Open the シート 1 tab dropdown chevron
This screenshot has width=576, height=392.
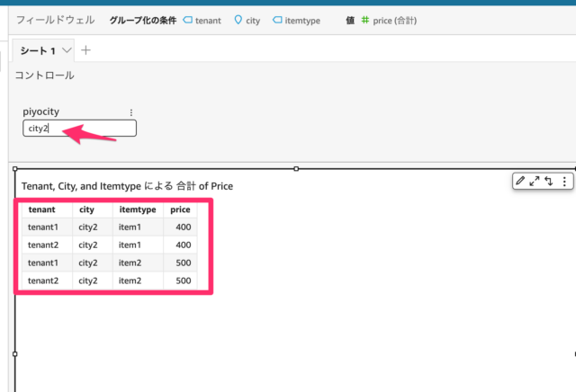67,50
